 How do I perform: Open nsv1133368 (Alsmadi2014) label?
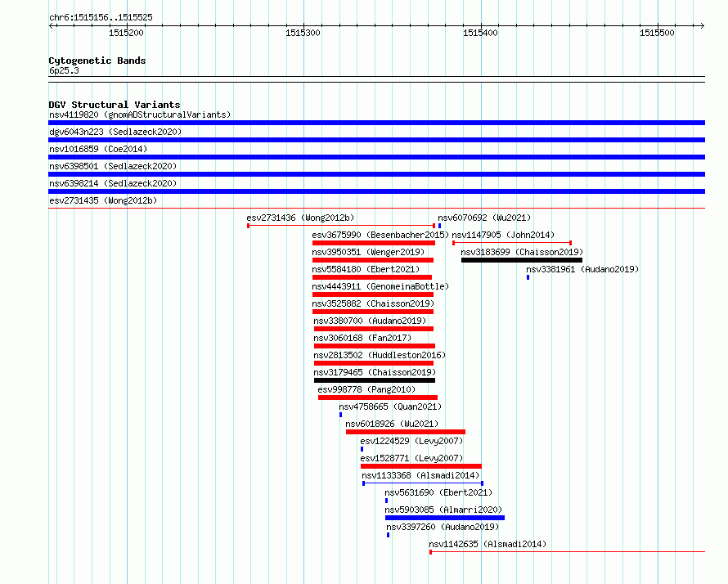point(420,475)
